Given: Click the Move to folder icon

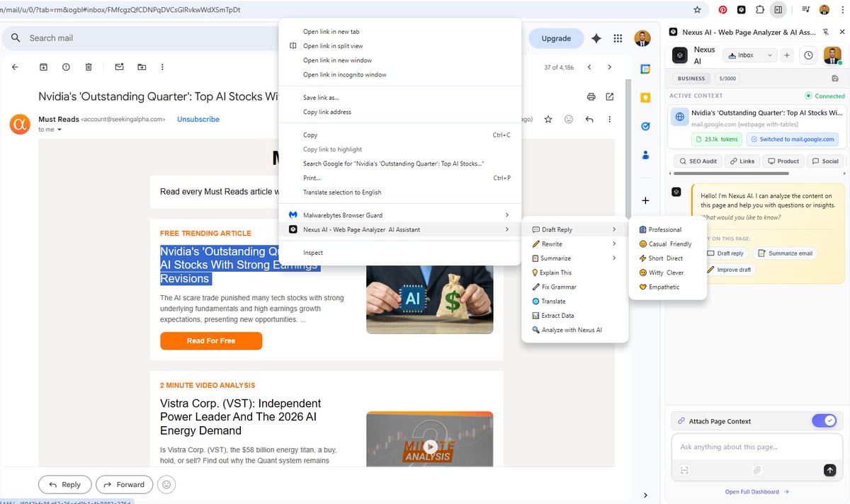Looking at the screenshot, I should [142, 67].
